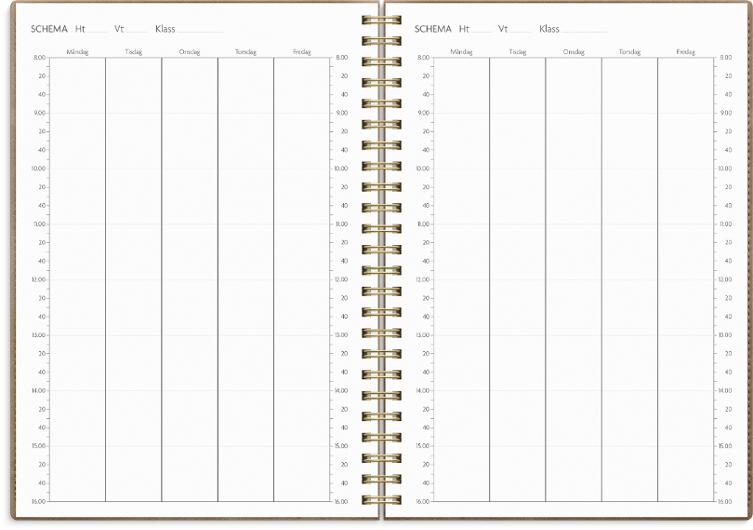Select the Torsdag column header on right page

coord(629,51)
